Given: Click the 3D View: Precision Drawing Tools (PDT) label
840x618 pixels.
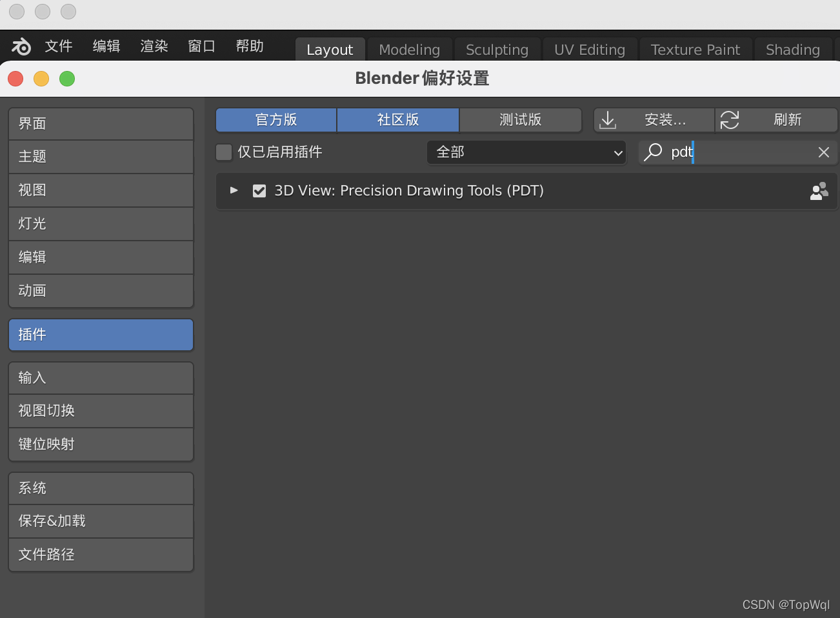Looking at the screenshot, I should [x=409, y=191].
